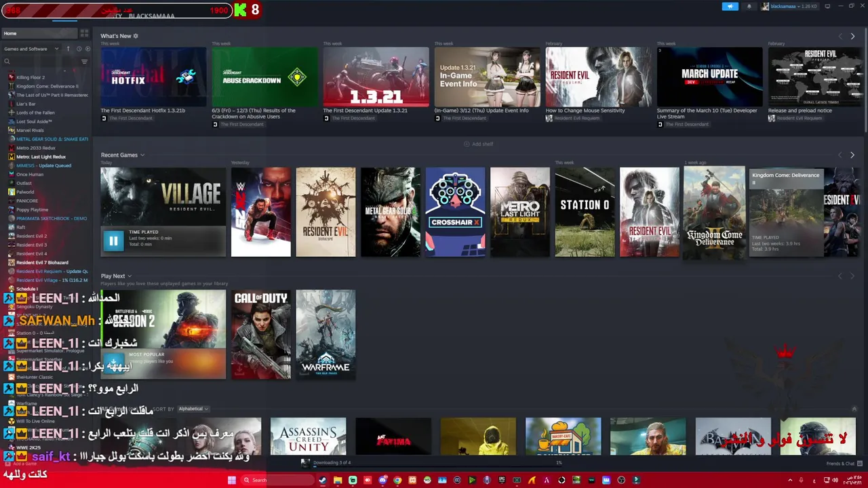The width and height of the screenshot is (868, 488).
Task: Select MIMESIS - Update Queued entry
Action: [x=43, y=165]
